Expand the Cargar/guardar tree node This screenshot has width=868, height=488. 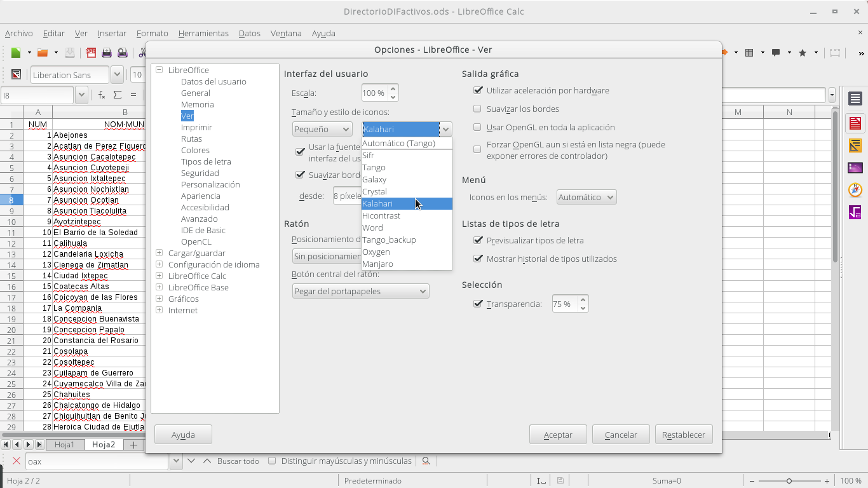159,253
